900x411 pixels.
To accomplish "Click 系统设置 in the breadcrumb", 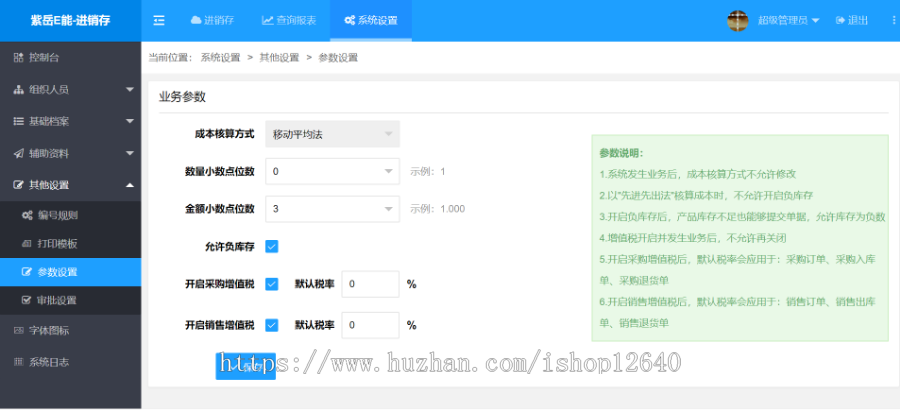I will coord(220,57).
